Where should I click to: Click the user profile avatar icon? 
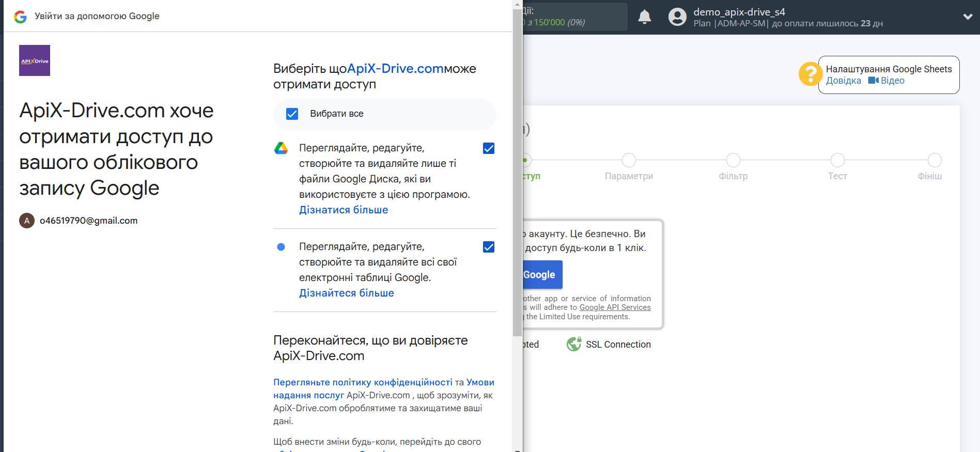coord(677,17)
